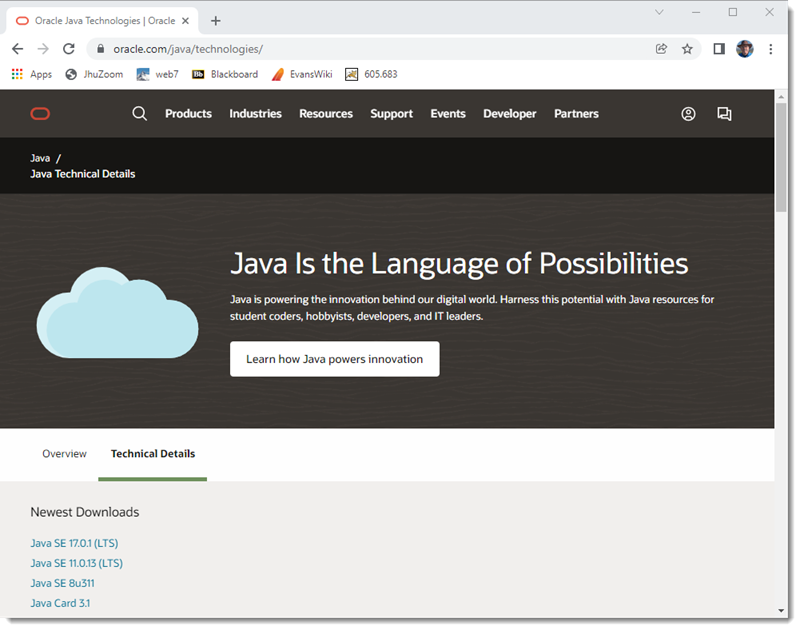Click the Java Technical Details breadcrumb
This screenshot has width=800, height=630.
(x=83, y=174)
